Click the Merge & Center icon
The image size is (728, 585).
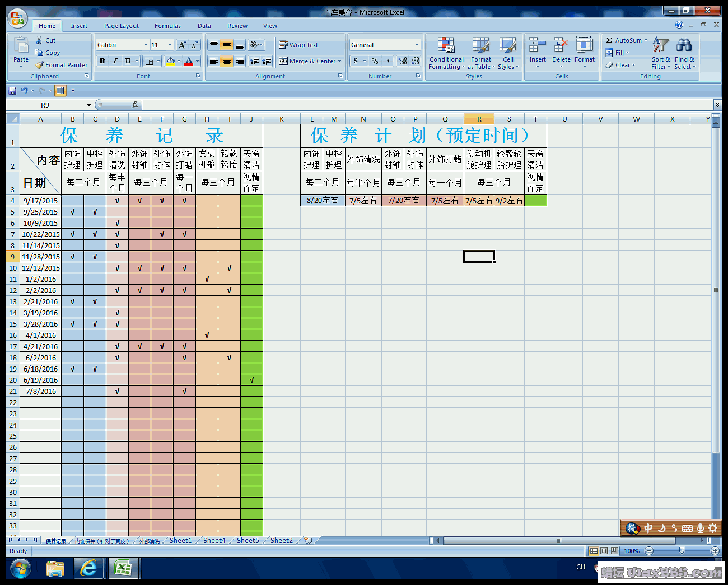pyautogui.click(x=283, y=61)
